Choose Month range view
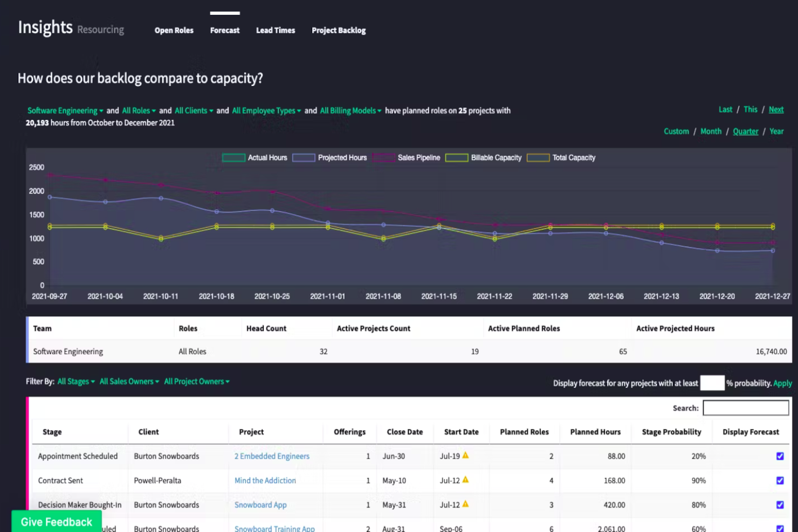 (x=711, y=131)
